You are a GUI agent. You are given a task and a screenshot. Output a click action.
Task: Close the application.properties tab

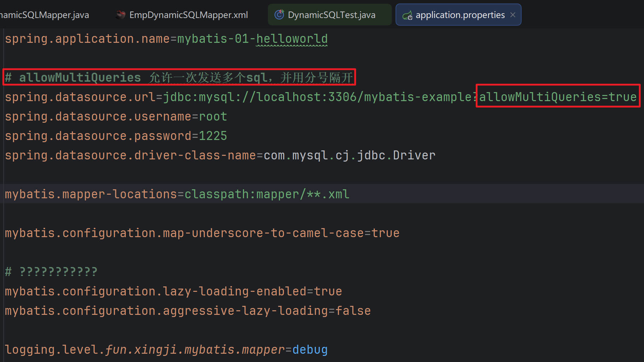tap(513, 15)
